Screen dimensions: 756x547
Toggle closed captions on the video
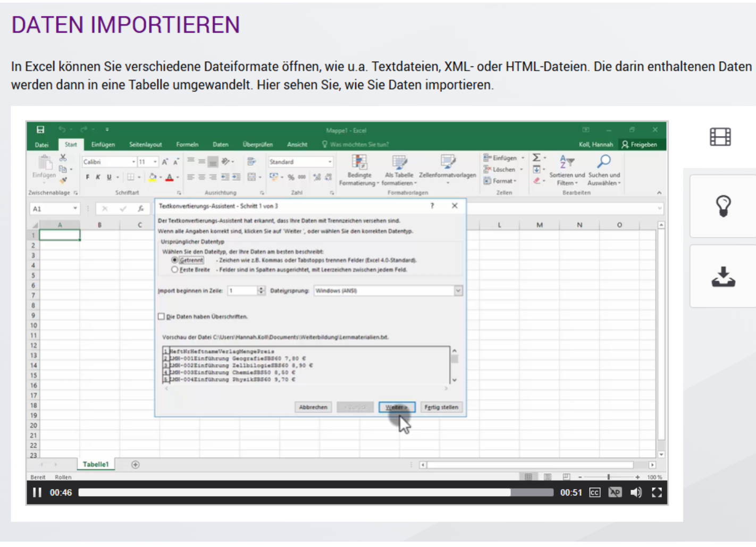tap(594, 493)
